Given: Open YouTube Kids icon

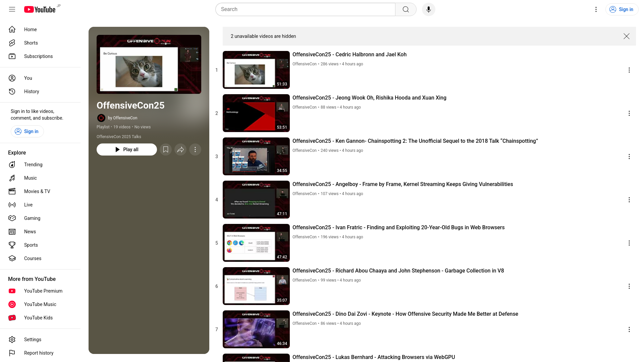Looking at the screenshot, I should 12,318.
